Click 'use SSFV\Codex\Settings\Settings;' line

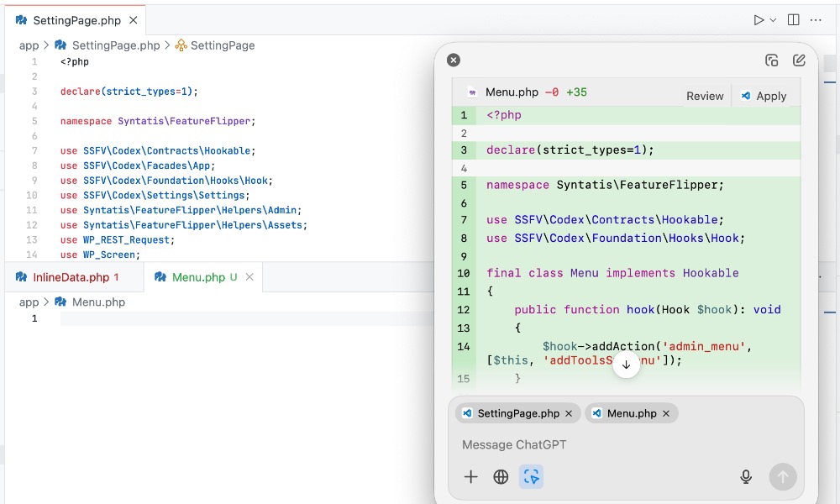click(x=155, y=196)
